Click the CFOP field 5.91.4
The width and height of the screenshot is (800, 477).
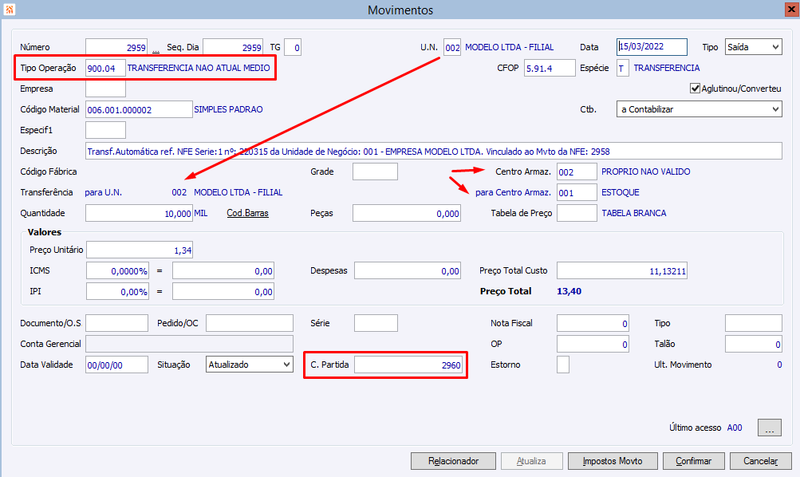[549, 68]
